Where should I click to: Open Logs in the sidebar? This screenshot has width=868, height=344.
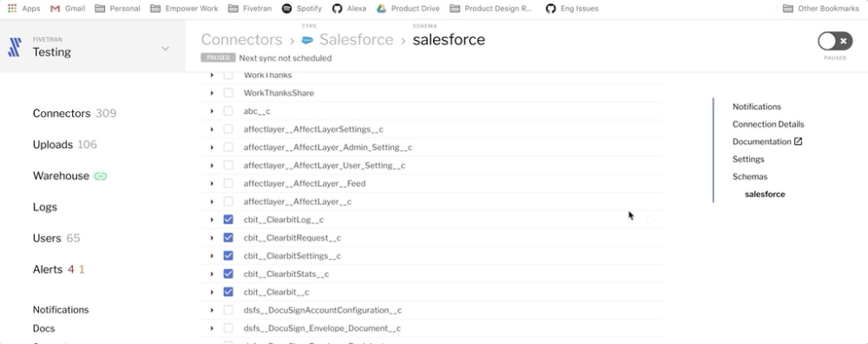pyautogui.click(x=45, y=207)
